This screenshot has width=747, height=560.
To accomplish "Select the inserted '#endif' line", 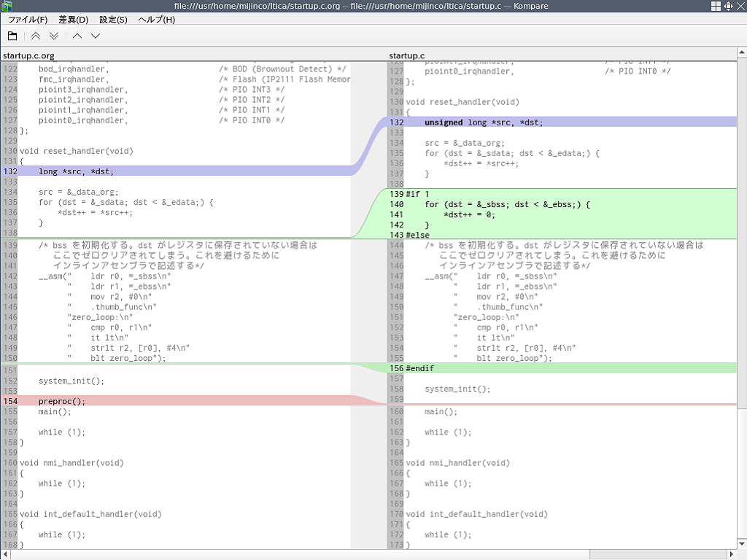I will [x=419, y=368].
